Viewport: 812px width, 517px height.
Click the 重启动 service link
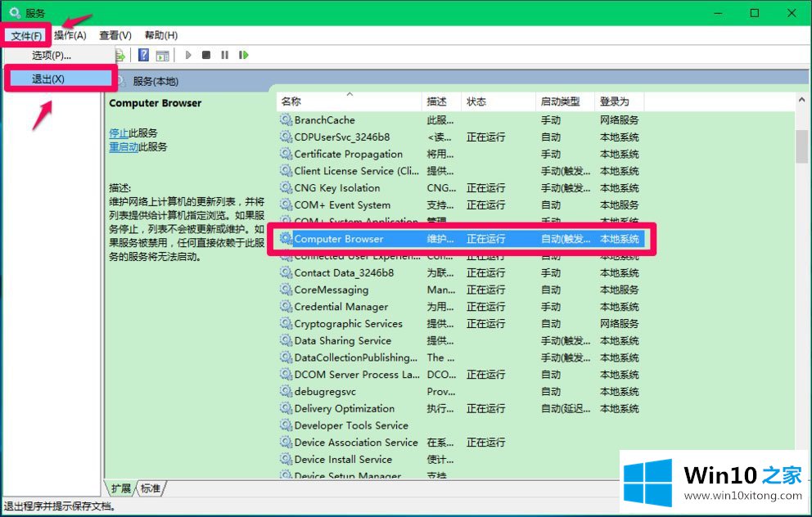(x=124, y=147)
